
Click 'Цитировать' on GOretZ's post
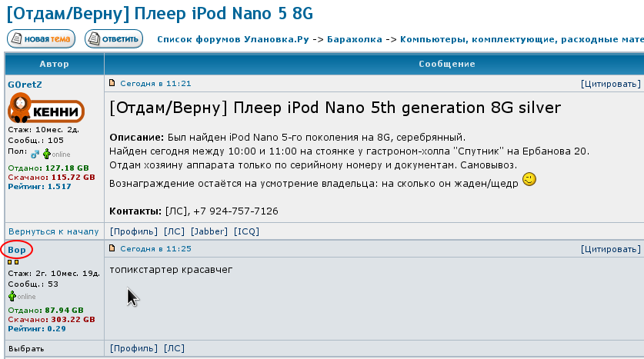coord(611,84)
